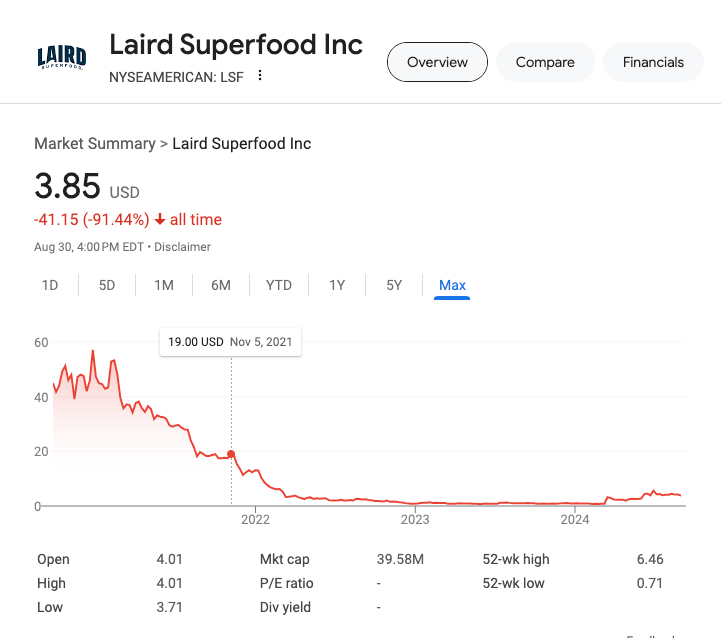Select the Overview tab
Screen dimensions: 721x638
click(437, 62)
